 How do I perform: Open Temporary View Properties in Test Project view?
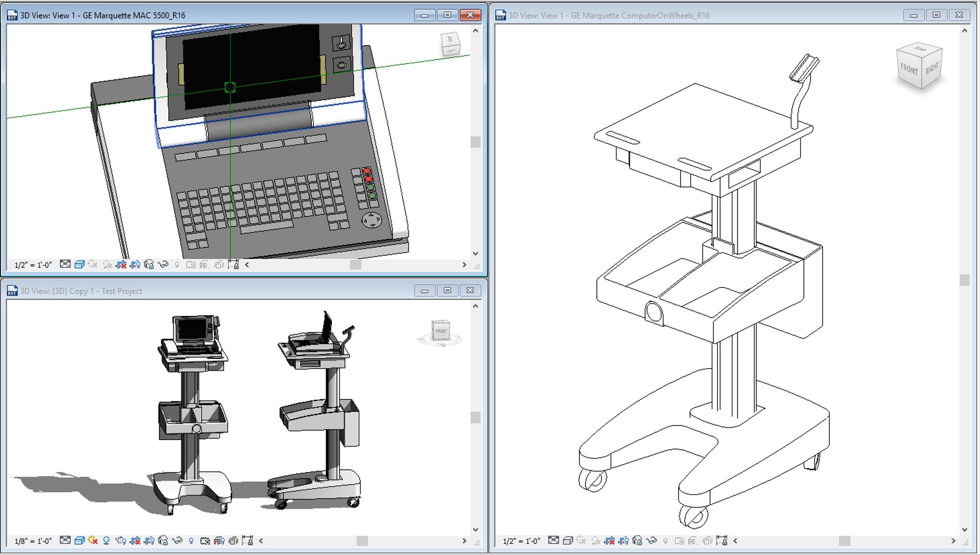coord(205,540)
